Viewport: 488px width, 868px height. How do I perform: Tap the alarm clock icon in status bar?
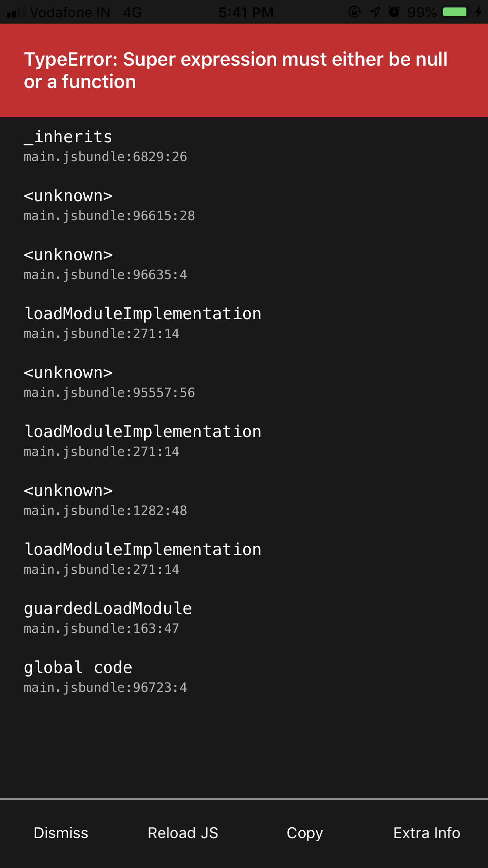coord(395,12)
